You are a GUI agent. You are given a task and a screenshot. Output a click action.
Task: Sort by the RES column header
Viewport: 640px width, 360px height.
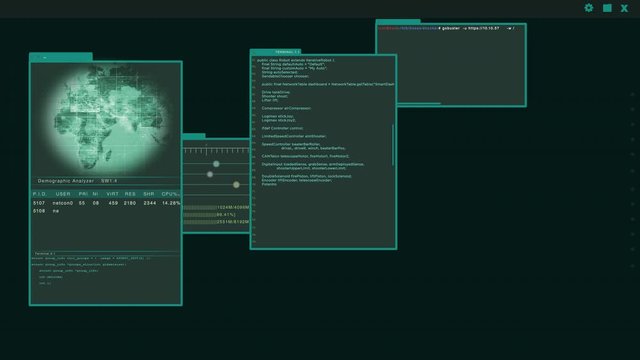click(130, 194)
